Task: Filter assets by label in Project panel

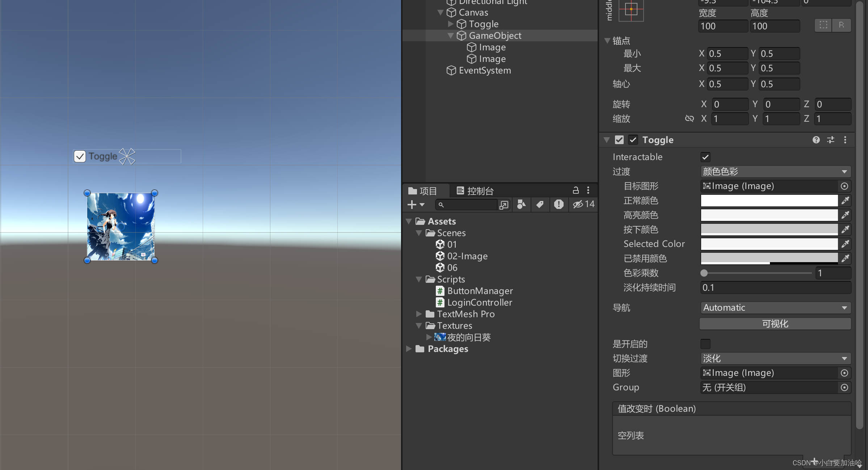Action: 540,205
